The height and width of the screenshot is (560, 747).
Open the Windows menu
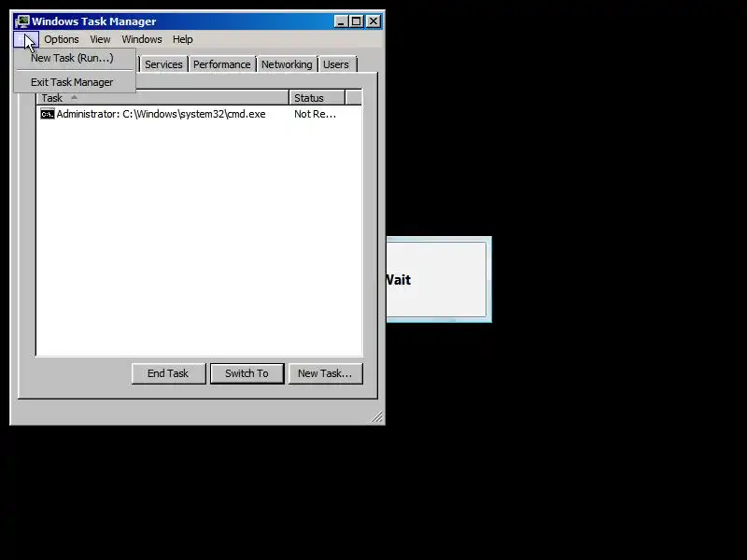tap(142, 39)
